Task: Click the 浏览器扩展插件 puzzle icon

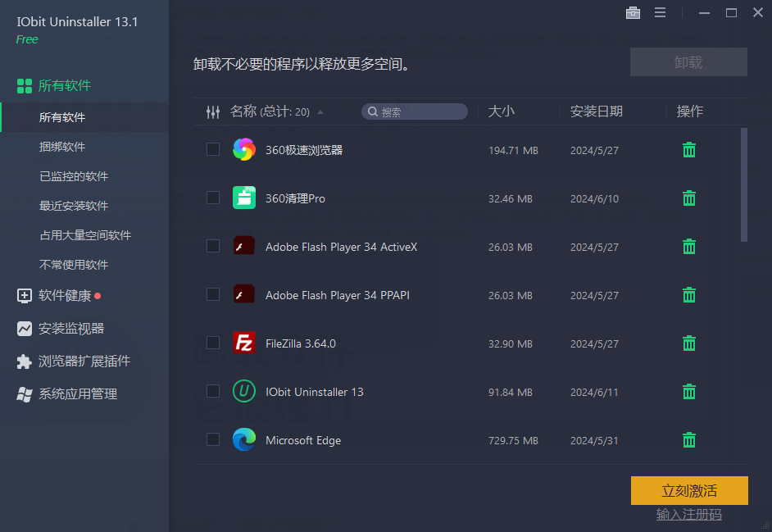Action: point(24,361)
